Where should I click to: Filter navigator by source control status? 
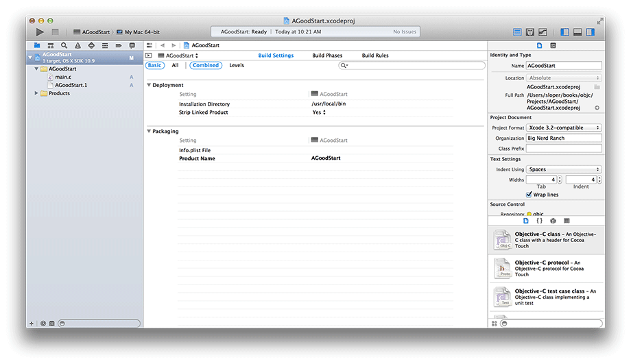[52, 324]
